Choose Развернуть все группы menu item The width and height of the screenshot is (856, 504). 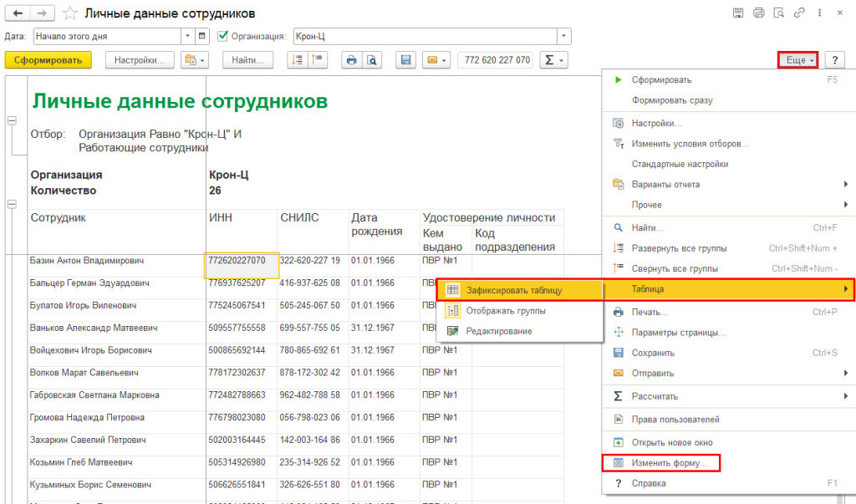click(728, 248)
